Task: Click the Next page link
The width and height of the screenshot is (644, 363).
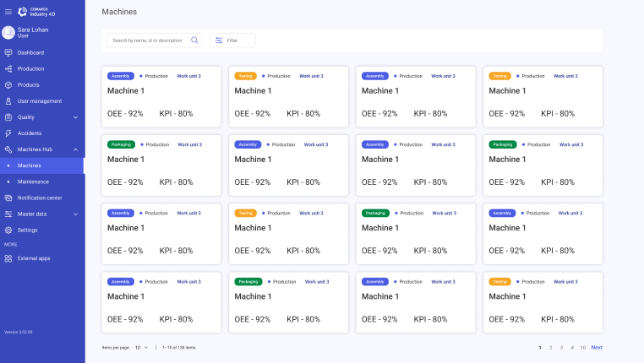Action: click(597, 348)
